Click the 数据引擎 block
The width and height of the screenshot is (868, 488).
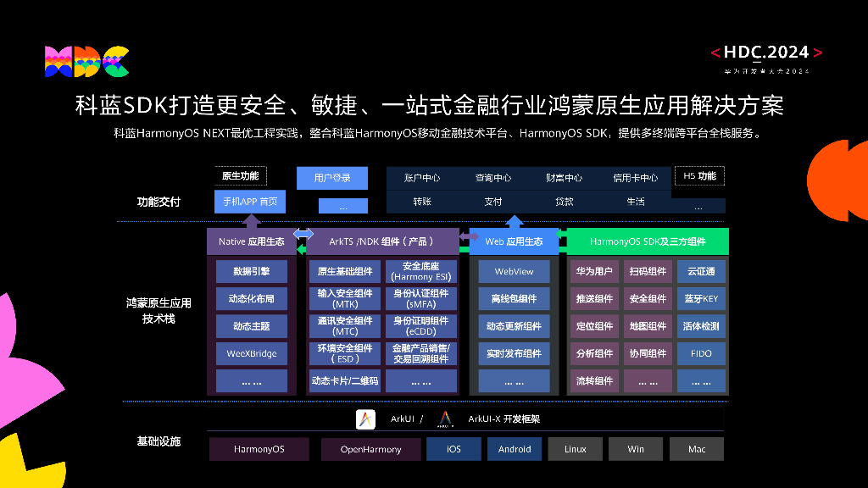tap(252, 272)
